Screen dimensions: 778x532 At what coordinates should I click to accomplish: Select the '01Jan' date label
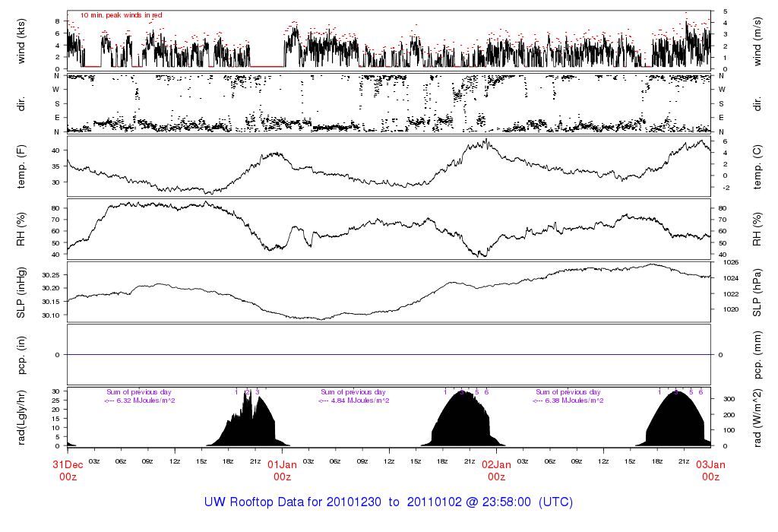pyautogui.click(x=283, y=465)
